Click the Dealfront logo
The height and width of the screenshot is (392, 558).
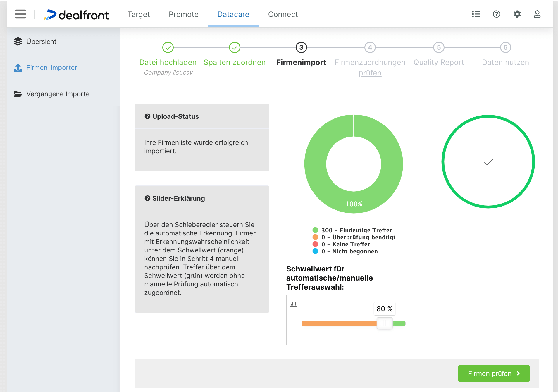click(x=76, y=15)
